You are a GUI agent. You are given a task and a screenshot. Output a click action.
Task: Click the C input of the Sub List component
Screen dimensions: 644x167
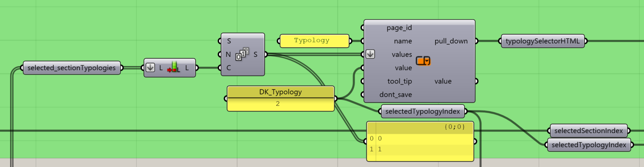pos(229,68)
